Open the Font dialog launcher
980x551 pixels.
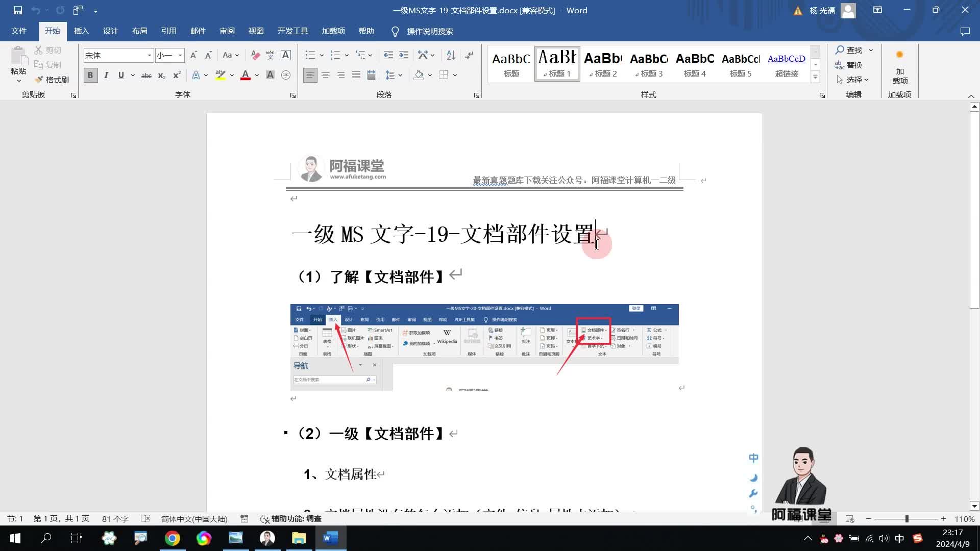[293, 95]
